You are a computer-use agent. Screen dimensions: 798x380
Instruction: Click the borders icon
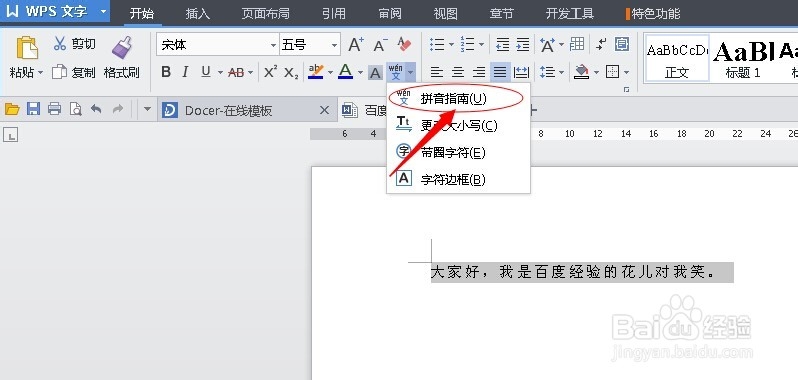[612, 72]
